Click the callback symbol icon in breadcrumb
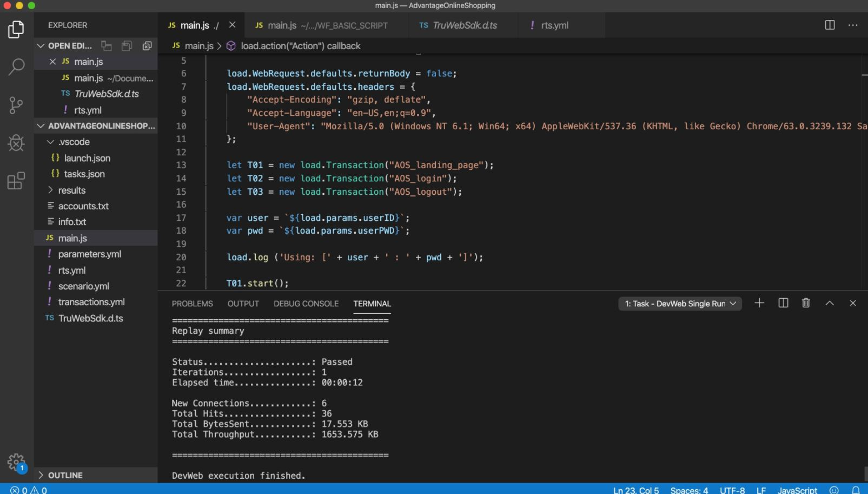Image resolution: width=868 pixels, height=494 pixels. click(x=231, y=46)
